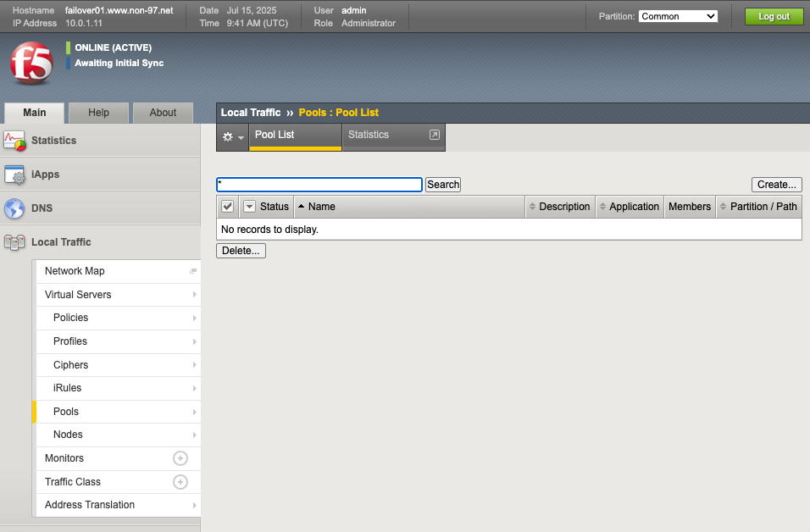810x532 pixels.
Task: Expand the Policies submenu arrow
Action: (194, 318)
